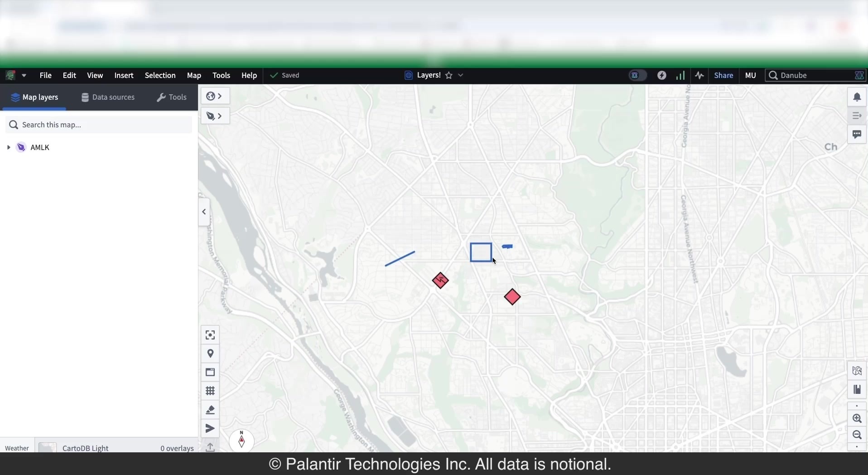Open the Selection menu
The image size is (868, 475).
(x=160, y=75)
